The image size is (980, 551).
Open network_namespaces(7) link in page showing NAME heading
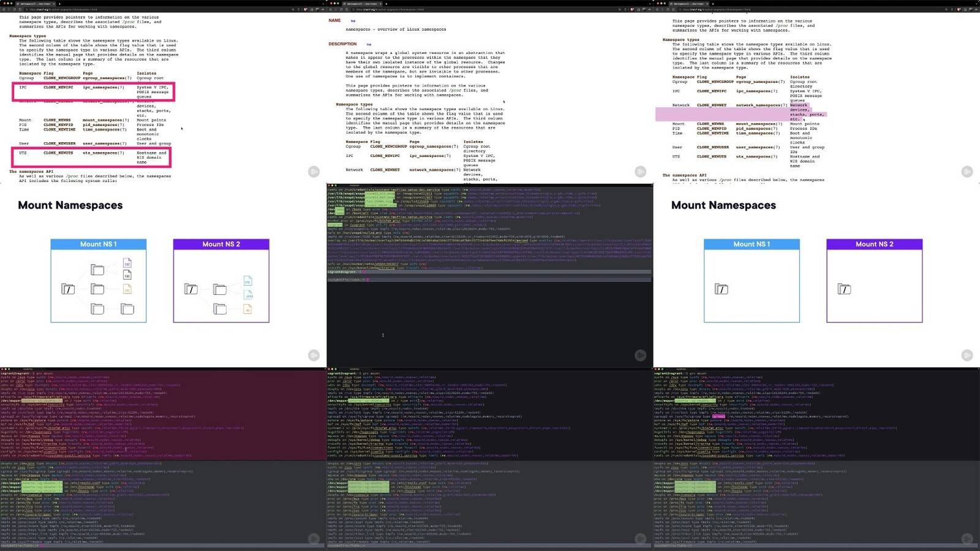(434, 170)
